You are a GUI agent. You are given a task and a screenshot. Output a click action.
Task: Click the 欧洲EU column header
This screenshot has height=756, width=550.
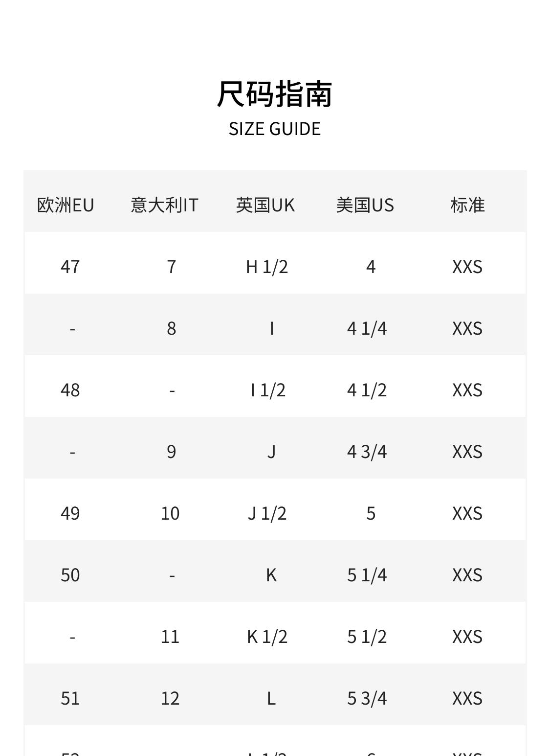pyautogui.click(x=66, y=205)
